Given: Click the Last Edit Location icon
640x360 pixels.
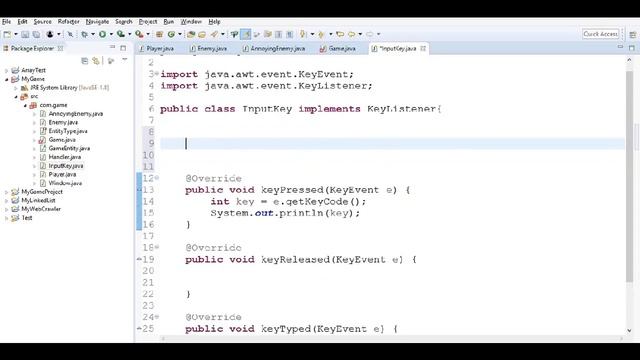Looking at the screenshot, I should click(x=340, y=34).
